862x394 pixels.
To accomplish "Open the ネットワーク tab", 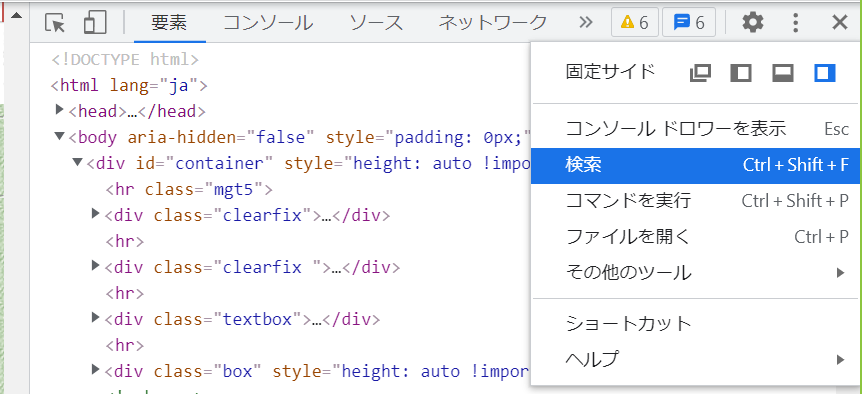I will tap(493, 23).
